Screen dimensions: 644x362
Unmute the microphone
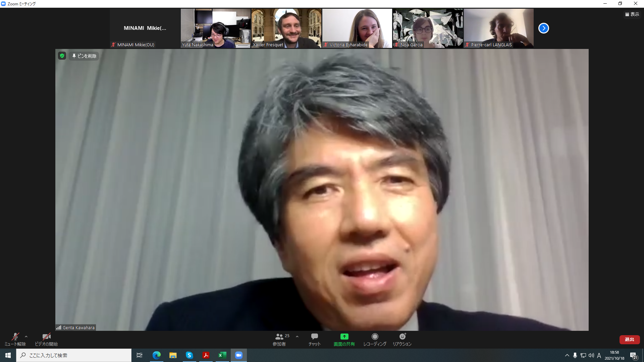15,337
